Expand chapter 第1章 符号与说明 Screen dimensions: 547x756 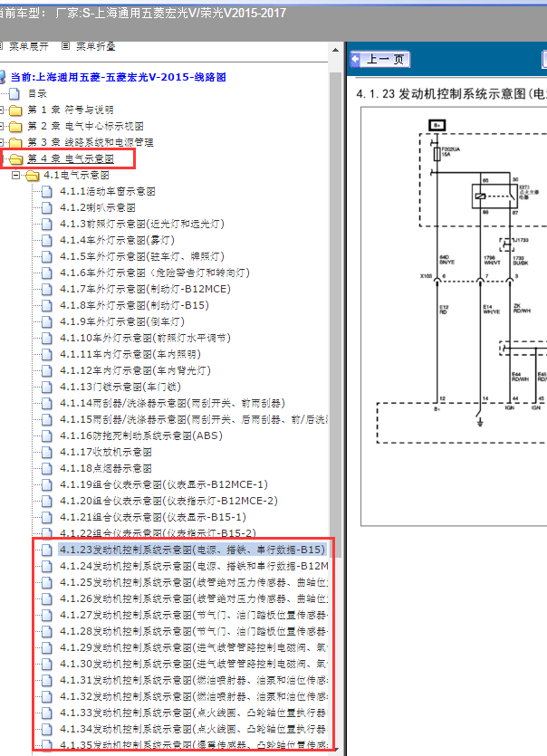point(71,110)
